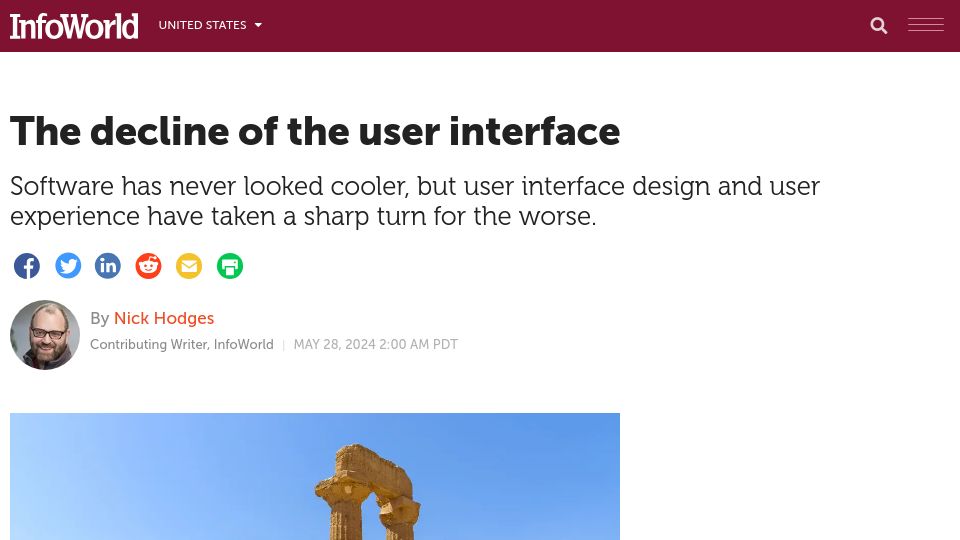The image size is (960, 540).
Task: Open the United States region dropdown
Action: (x=210, y=25)
